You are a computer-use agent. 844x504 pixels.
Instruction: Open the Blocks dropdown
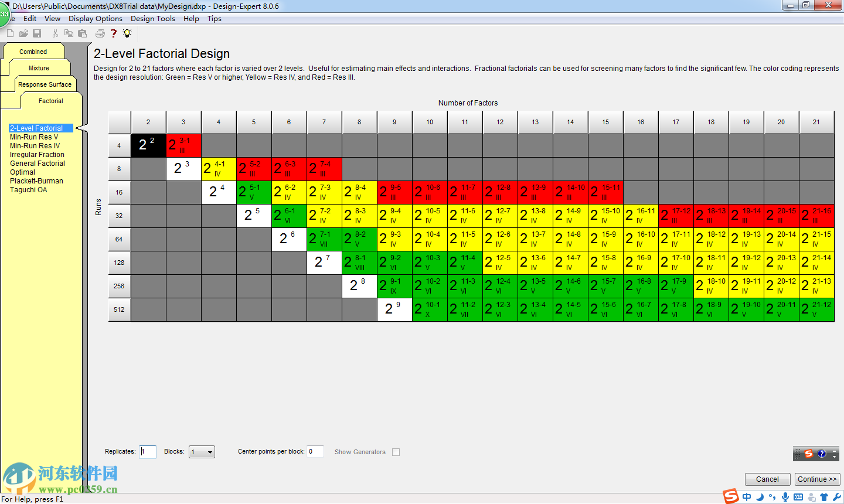pos(202,452)
